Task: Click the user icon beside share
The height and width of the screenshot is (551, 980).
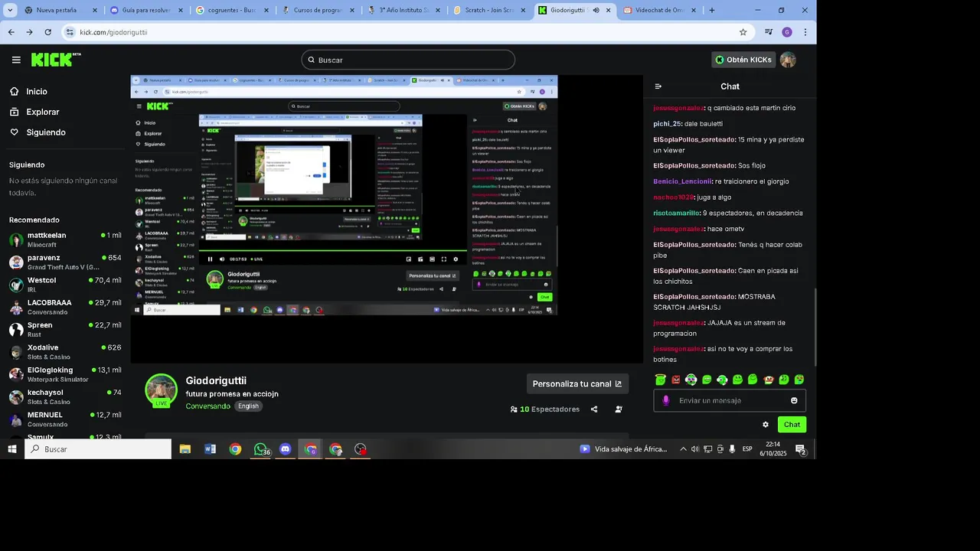Action: (x=619, y=409)
